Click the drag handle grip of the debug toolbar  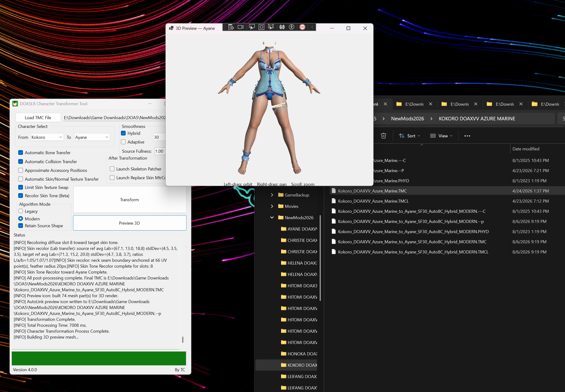(225, 27)
